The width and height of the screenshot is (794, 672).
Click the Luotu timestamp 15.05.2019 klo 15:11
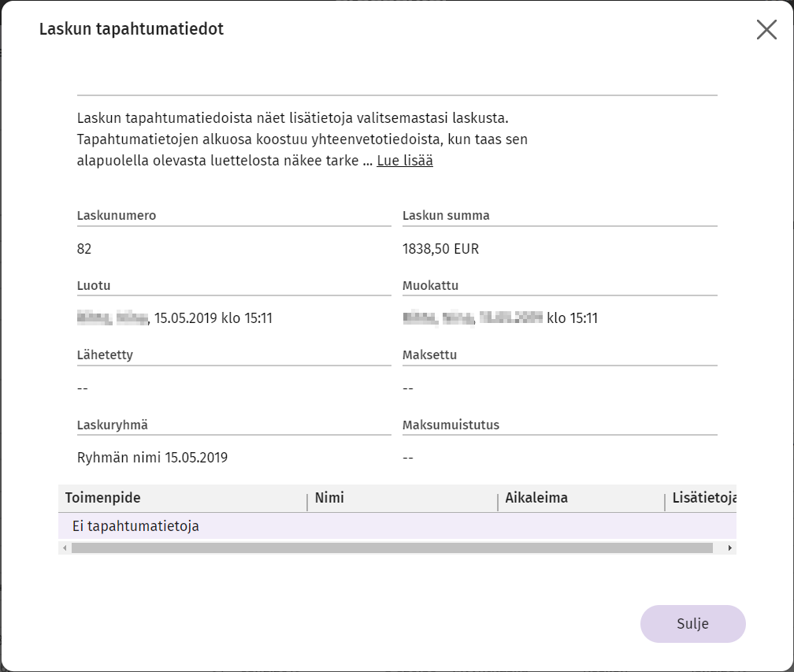click(213, 318)
